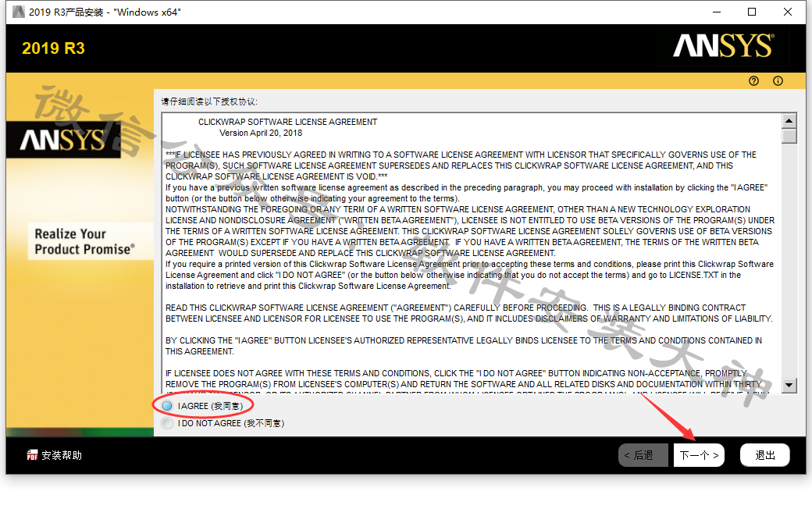
Task: Click the ANSYS logo in the sidebar
Action: pyautogui.click(x=62, y=140)
